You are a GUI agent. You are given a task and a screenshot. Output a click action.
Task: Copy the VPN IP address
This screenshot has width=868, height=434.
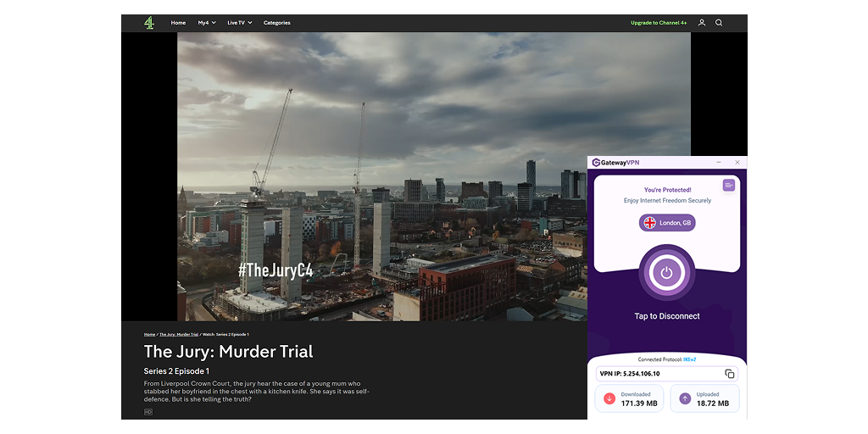click(730, 374)
